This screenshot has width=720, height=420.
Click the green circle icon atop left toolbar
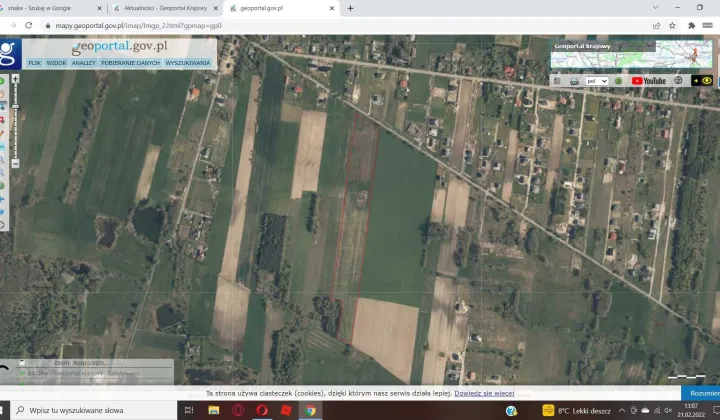click(2, 81)
